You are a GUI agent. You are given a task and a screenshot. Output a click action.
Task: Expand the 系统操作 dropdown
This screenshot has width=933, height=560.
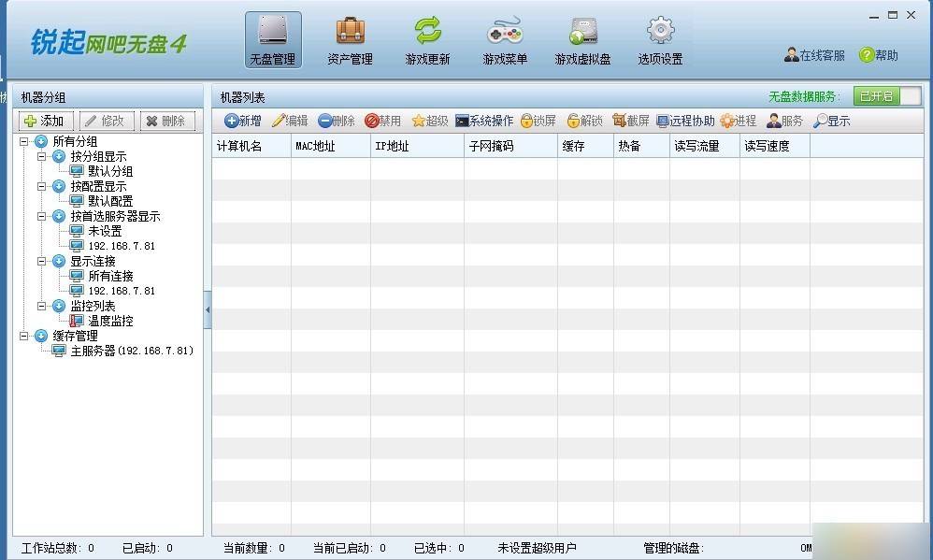tap(483, 120)
